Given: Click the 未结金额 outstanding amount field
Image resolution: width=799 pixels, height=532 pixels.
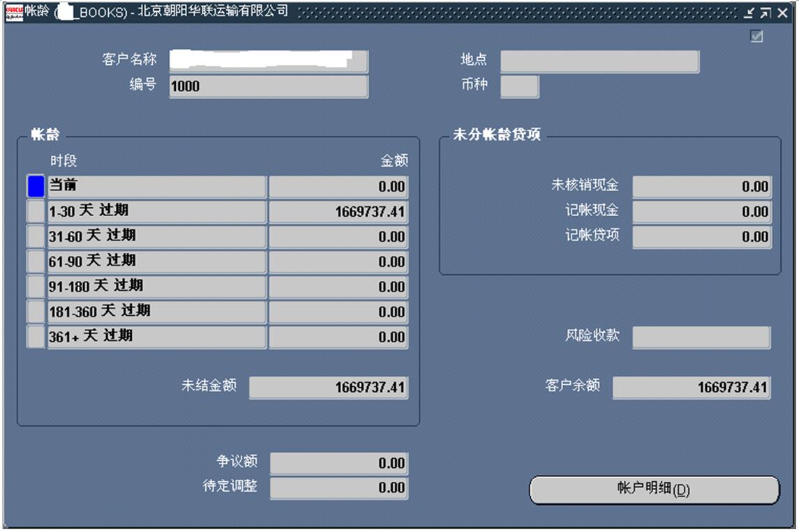Looking at the screenshot, I should (329, 388).
